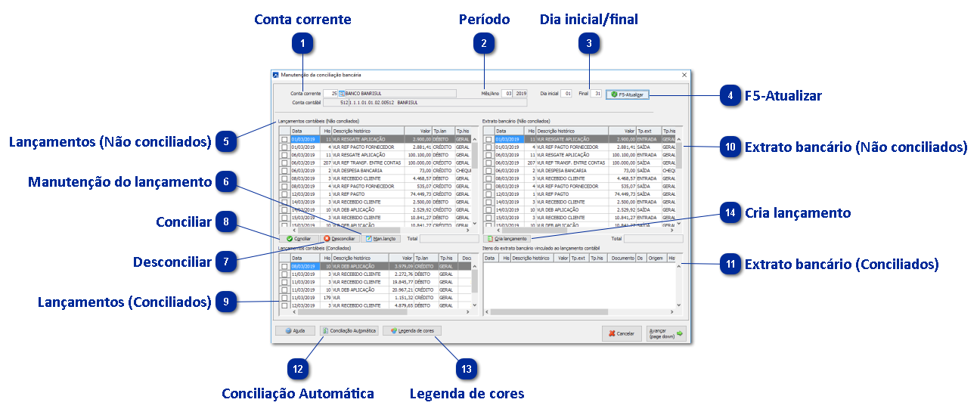The height and width of the screenshot is (415, 980).
Task: Click Descrição histórico header in conciliados list
Action: coord(361,258)
